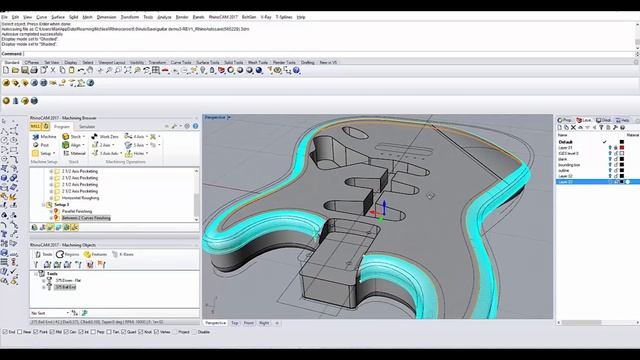Click the first gold sphere RhinoCAM toolbar icon
Image resolution: width=640 pixels, height=360 pixels.
[x=6, y=83]
